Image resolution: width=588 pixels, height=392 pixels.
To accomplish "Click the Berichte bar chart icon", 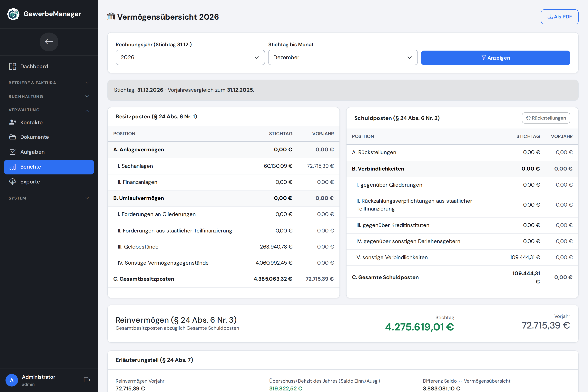I will coord(13,167).
